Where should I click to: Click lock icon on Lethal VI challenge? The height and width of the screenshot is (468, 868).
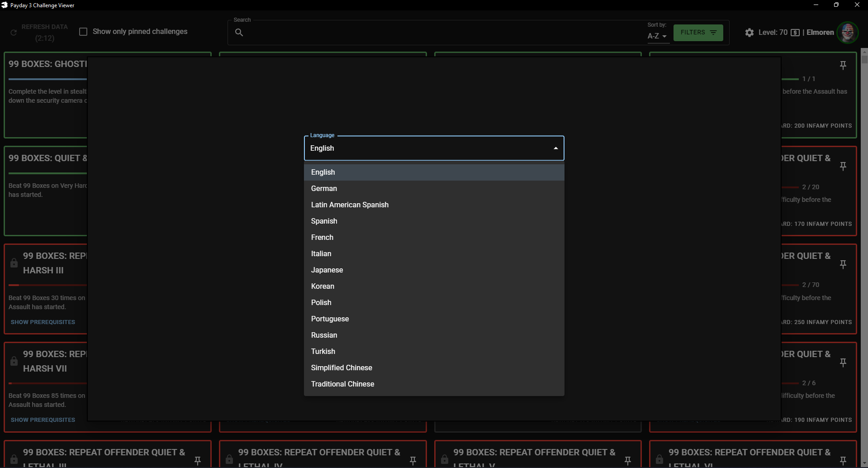659,459
